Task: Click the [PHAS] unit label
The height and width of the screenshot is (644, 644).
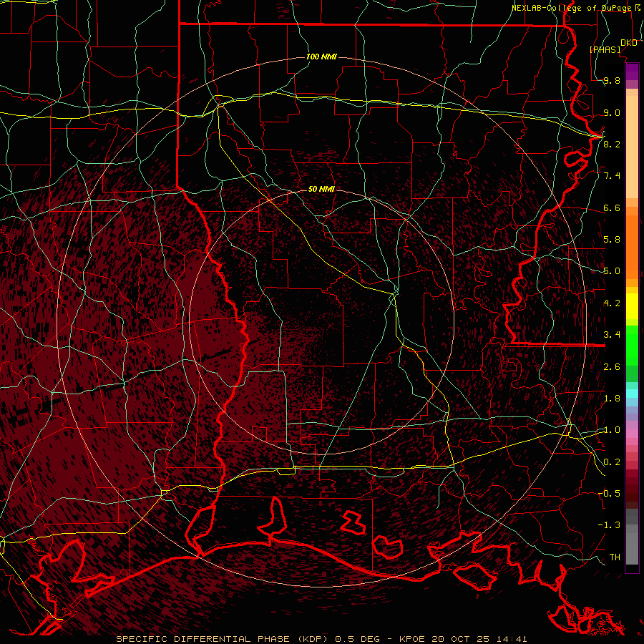Action: point(605,50)
